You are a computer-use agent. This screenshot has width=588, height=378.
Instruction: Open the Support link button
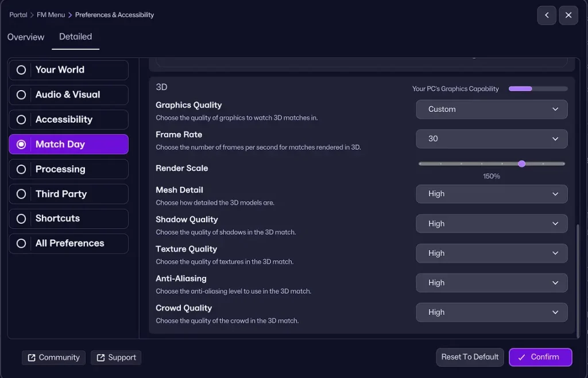[116, 358]
